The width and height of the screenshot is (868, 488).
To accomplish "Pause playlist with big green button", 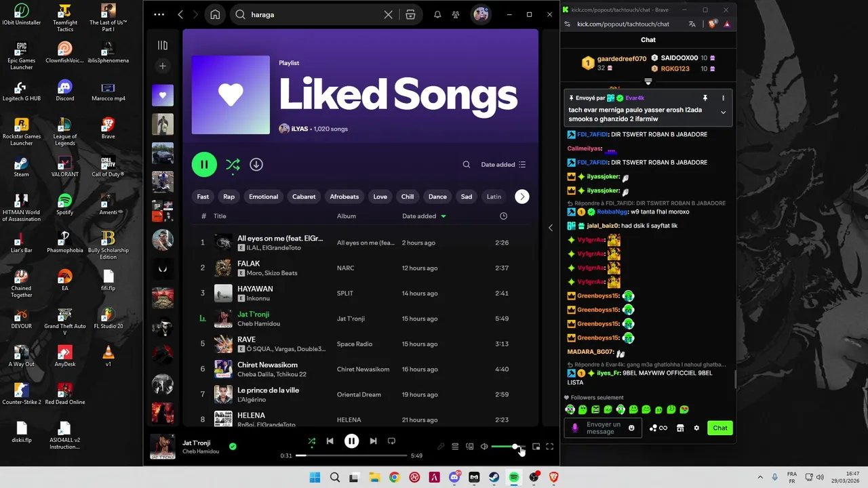I will coord(204,165).
